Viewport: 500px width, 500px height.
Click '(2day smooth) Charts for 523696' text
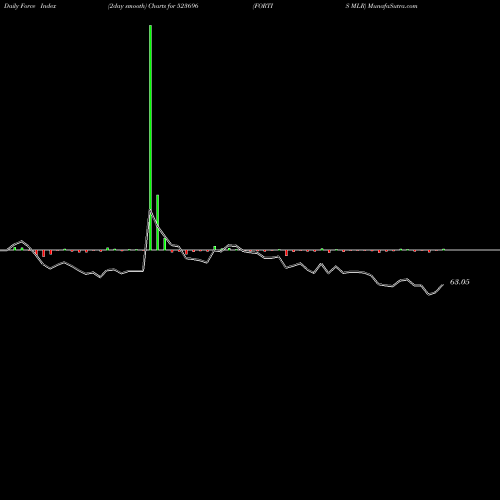pyautogui.click(x=153, y=6)
